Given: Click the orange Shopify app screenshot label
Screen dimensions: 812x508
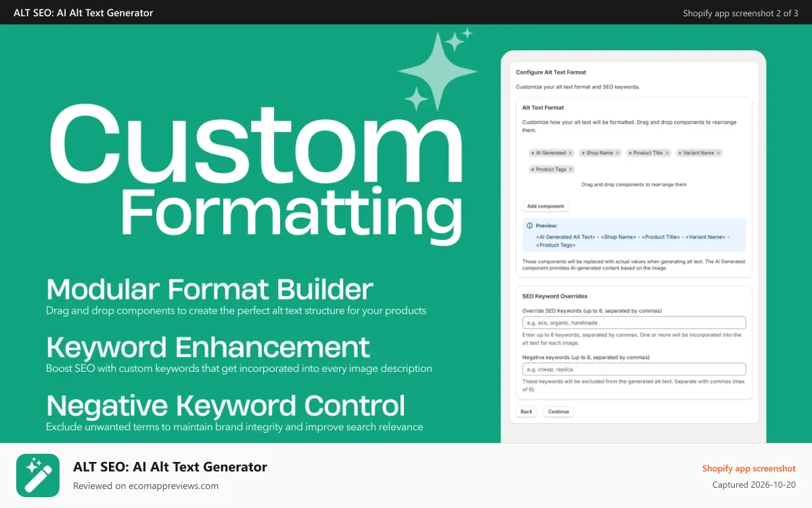Looking at the screenshot, I should pos(749,469).
